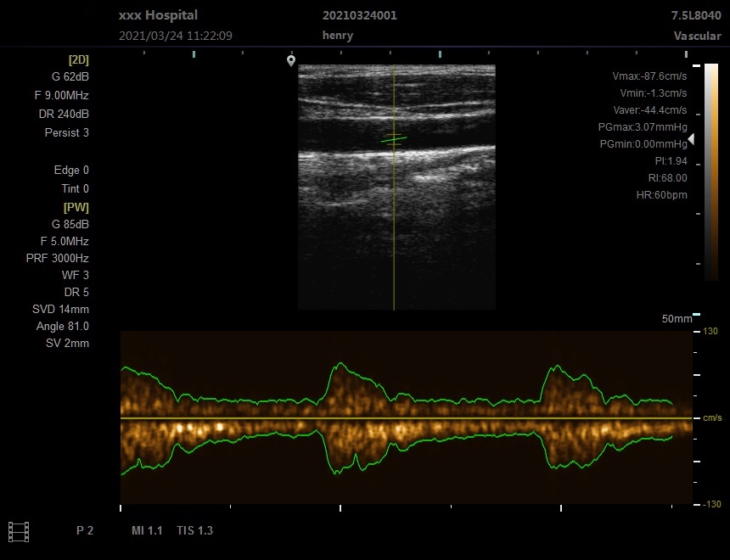Click the grayscale map color bar
730x560 pixels.
[710, 171]
